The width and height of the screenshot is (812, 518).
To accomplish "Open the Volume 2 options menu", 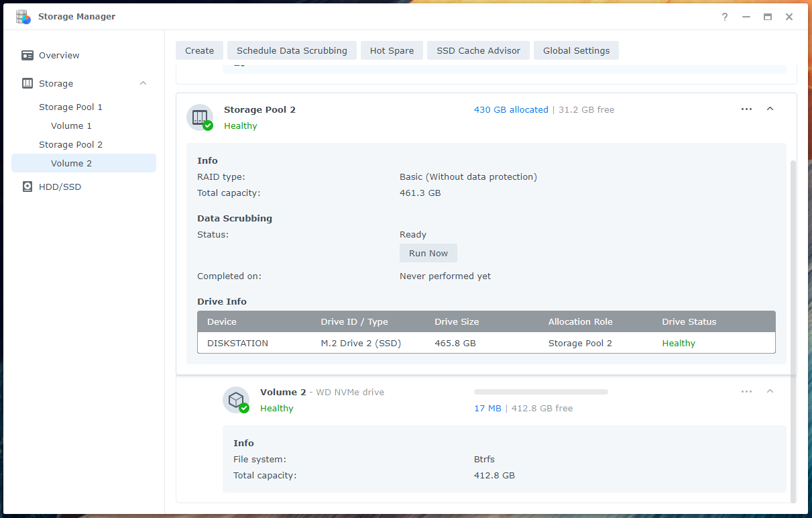I will coord(746,391).
